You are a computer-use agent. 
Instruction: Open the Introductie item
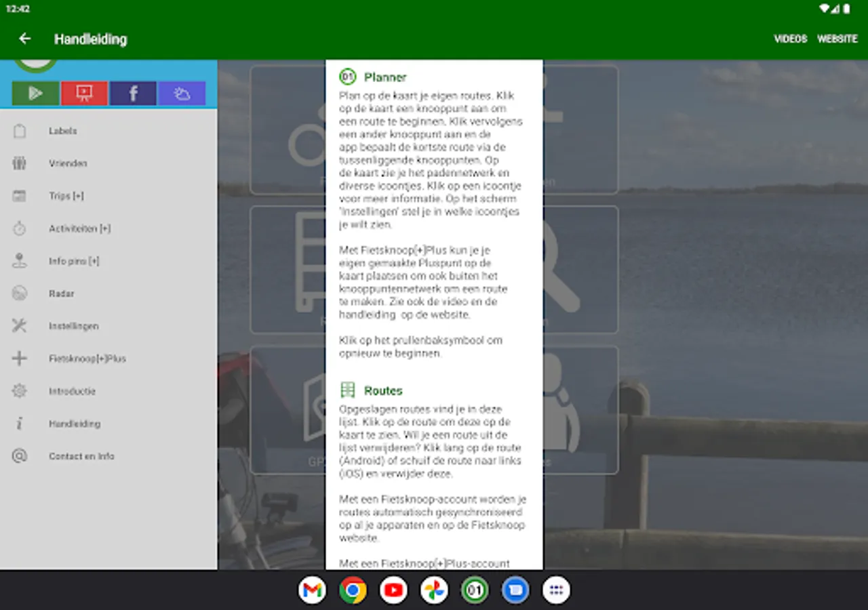108,391
